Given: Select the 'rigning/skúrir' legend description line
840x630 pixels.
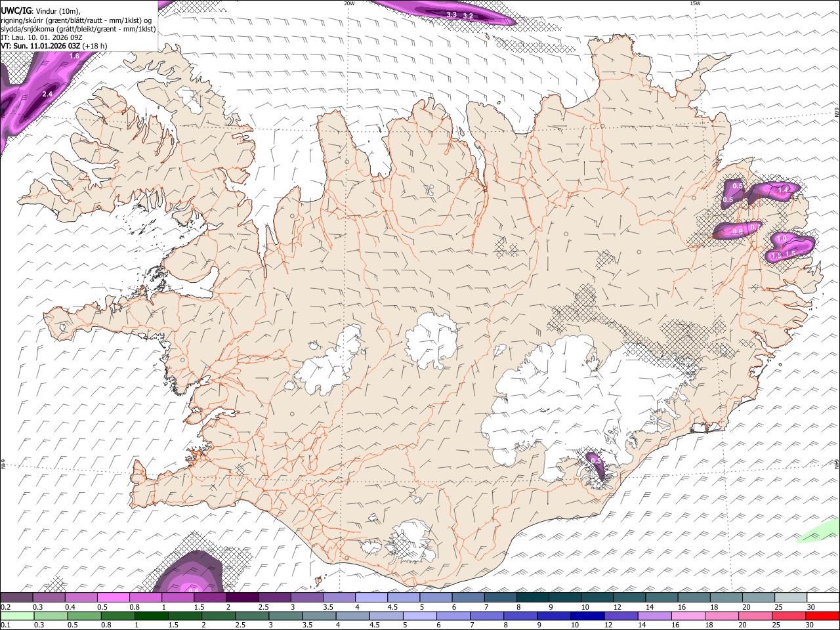Looking at the screenshot, I should [x=77, y=20].
